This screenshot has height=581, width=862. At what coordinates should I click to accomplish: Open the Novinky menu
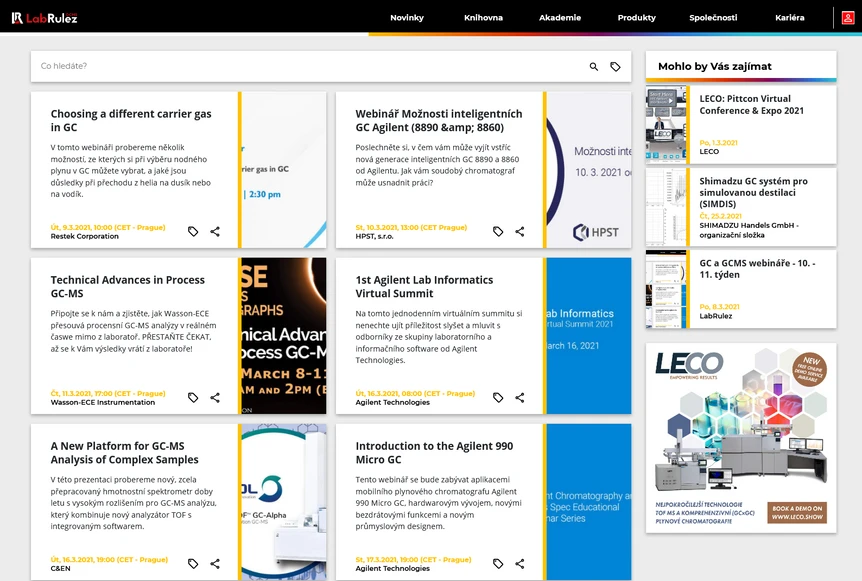(407, 17)
